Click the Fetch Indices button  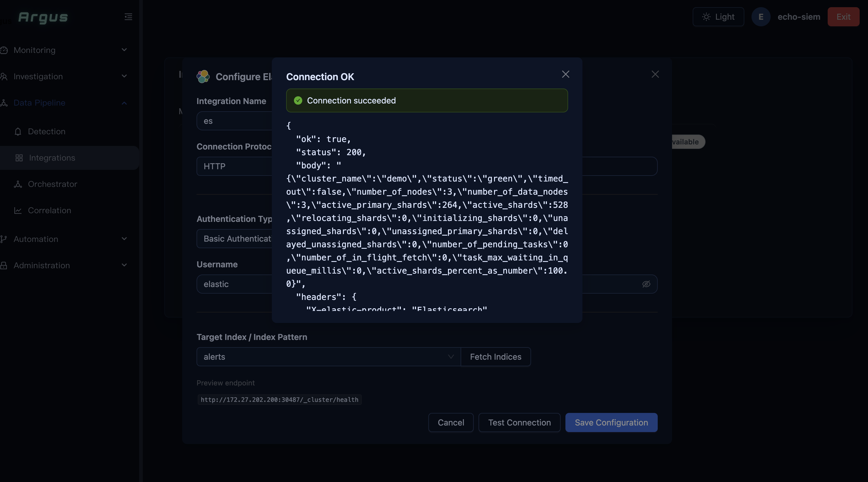[x=495, y=357]
